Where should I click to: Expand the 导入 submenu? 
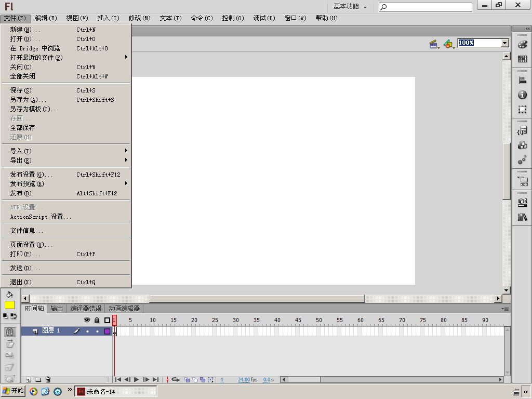(66, 151)
